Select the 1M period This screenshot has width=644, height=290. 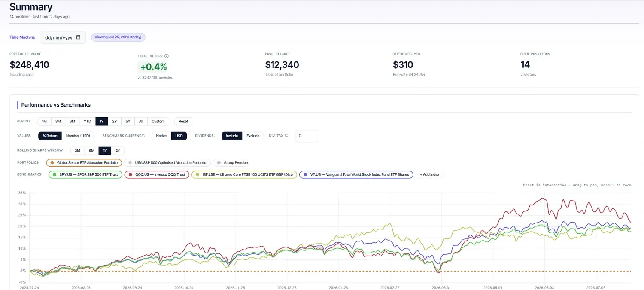pyautogui.click(x=44, y=121)
